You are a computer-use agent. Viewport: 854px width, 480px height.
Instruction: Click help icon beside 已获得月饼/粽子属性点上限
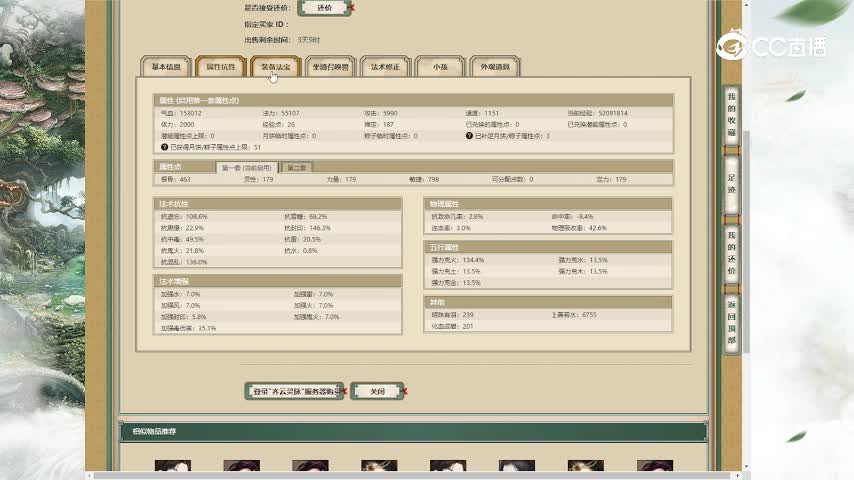[164, 147]
